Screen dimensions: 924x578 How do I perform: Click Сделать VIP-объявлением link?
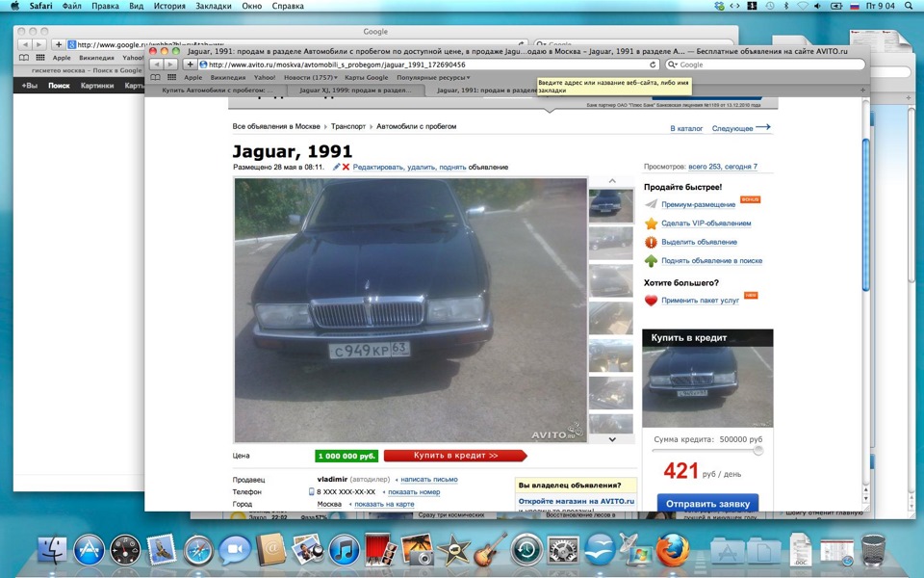706,223
